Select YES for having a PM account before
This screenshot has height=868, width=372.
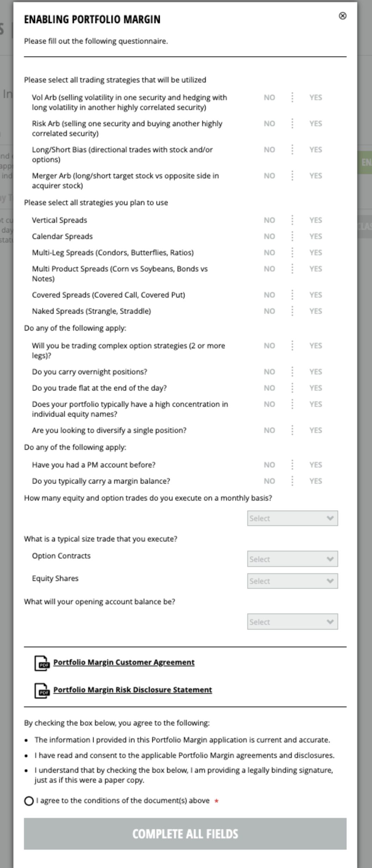tap(316, 465)
